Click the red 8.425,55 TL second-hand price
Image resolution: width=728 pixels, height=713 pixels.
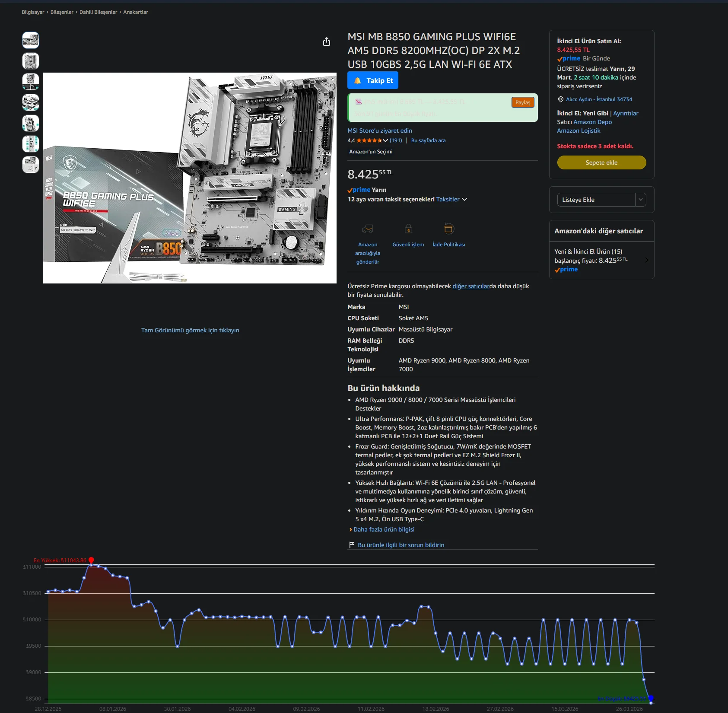[573, 50]
